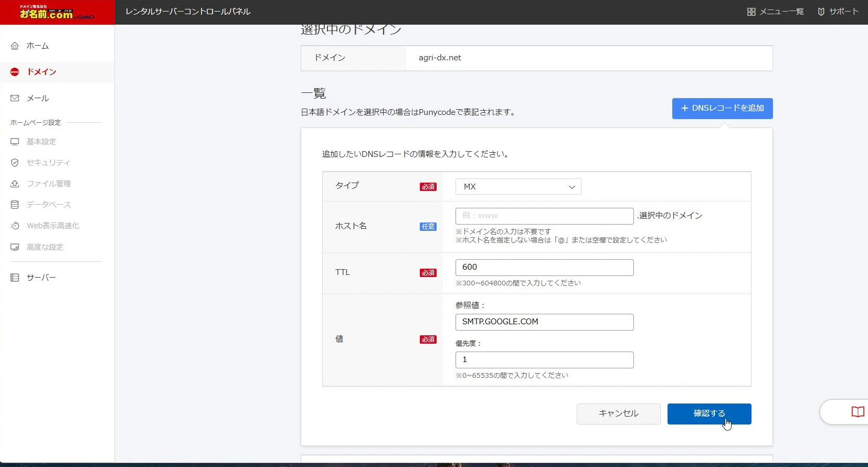The image size is (868, 467).
Task: Focus the 優先度 input field
Action: click(544, 359)
